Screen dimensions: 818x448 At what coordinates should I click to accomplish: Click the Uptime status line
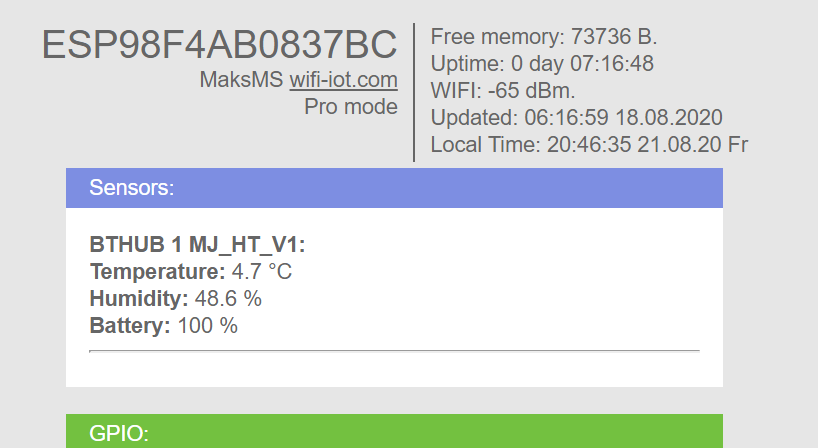[542, 64]
